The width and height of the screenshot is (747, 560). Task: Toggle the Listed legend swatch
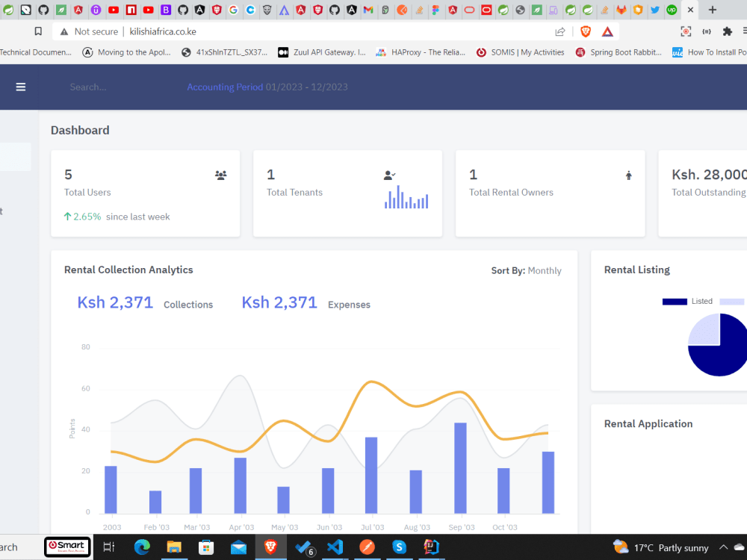(675, 302)
